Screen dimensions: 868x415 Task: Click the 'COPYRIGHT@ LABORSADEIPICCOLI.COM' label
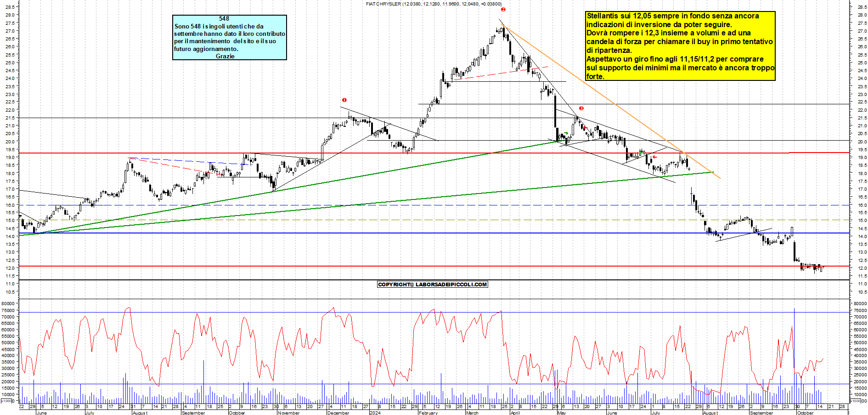coord(432,284)
